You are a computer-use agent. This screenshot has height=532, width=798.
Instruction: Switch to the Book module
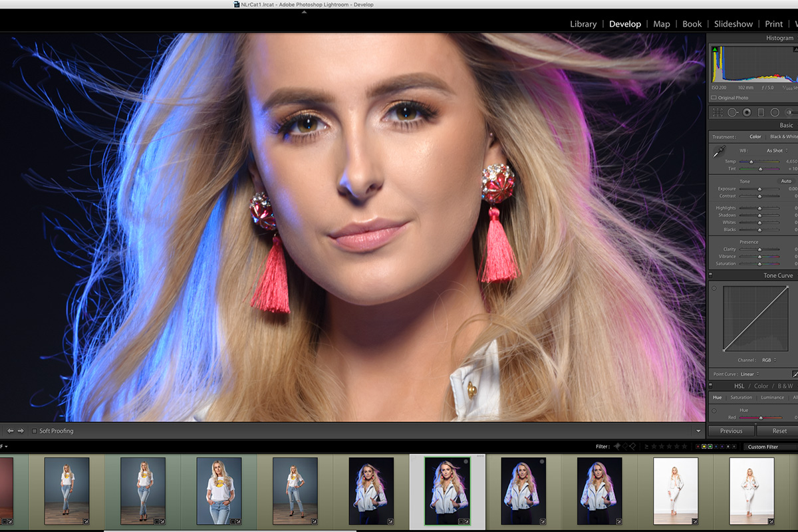[692, 24]
